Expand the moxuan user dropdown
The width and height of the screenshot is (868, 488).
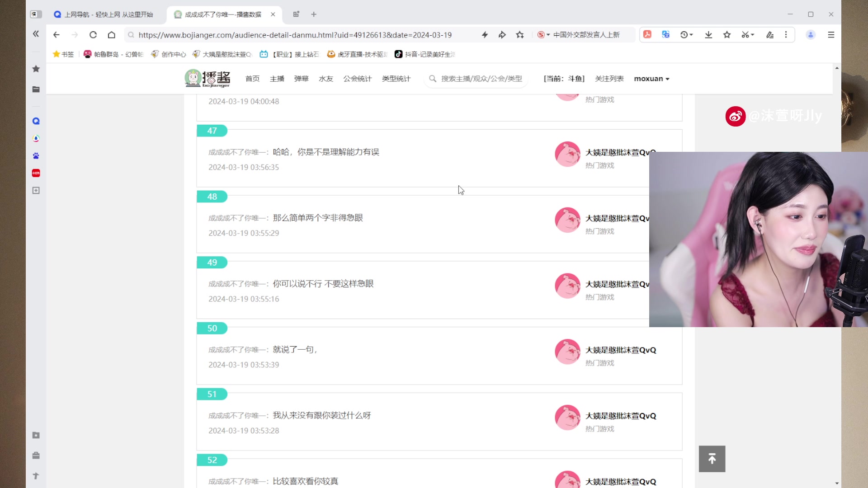tap(651, 79)
